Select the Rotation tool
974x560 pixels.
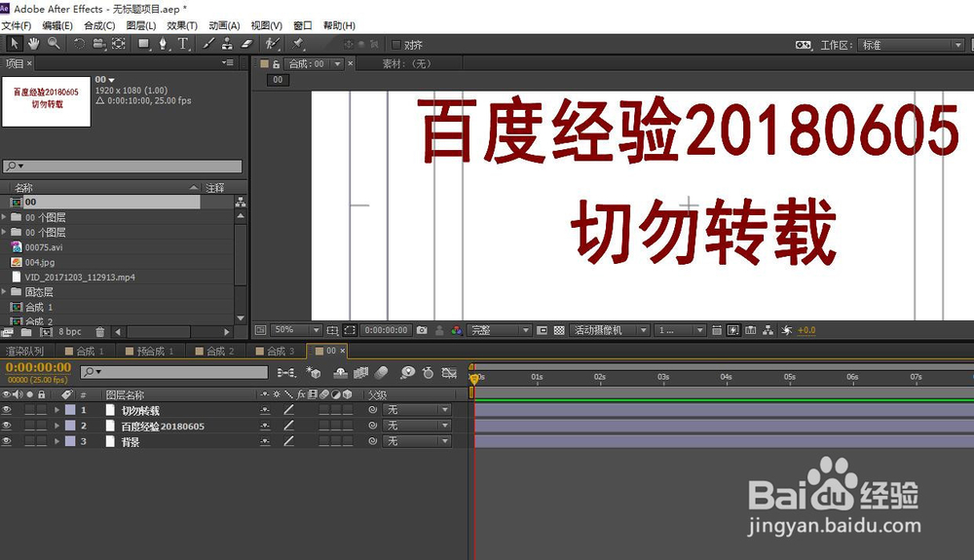click(79, 44)
